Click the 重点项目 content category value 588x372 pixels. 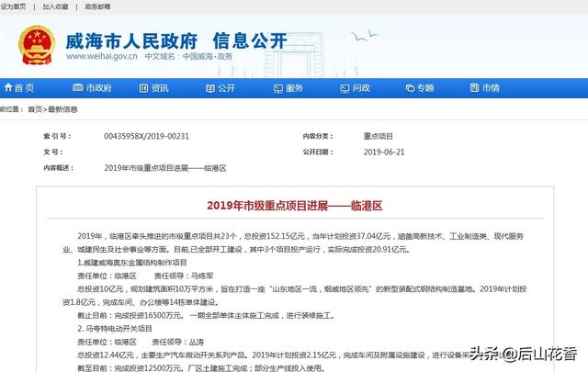pos(378,136)
